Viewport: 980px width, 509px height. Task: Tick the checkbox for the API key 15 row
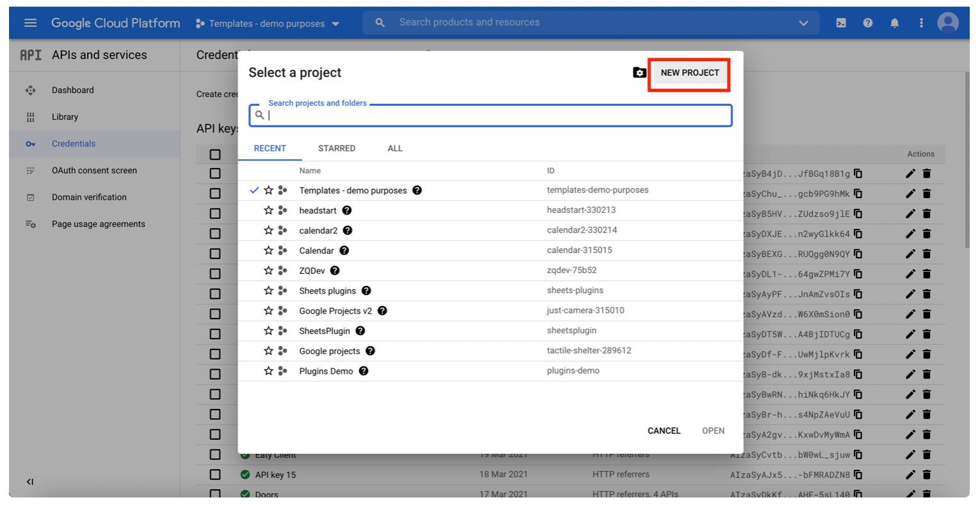215,475
